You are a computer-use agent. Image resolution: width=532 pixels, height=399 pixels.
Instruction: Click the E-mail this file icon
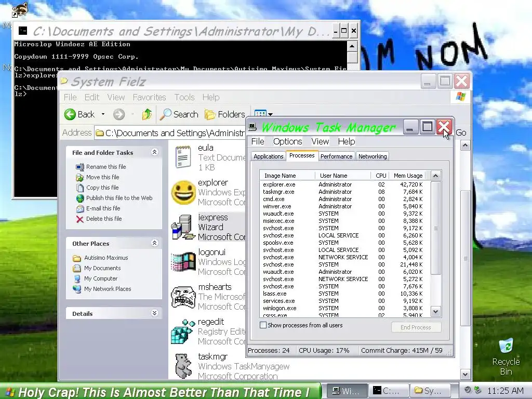pos(79,209)
